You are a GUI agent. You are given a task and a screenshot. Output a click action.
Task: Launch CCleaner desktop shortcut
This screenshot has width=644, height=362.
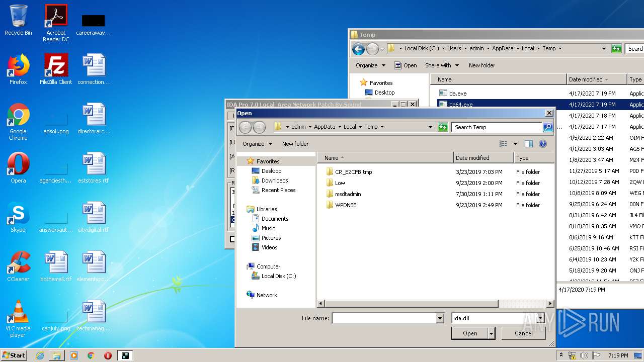click(18, 266)
